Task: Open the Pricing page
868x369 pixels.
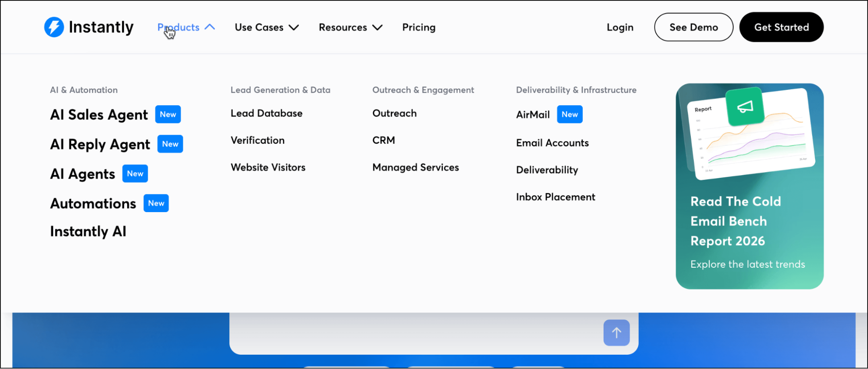Action: click(x=419, y=27)
